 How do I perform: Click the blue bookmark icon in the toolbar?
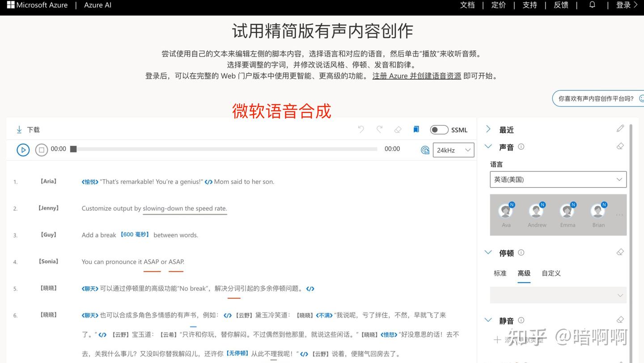tap(416, 129)
